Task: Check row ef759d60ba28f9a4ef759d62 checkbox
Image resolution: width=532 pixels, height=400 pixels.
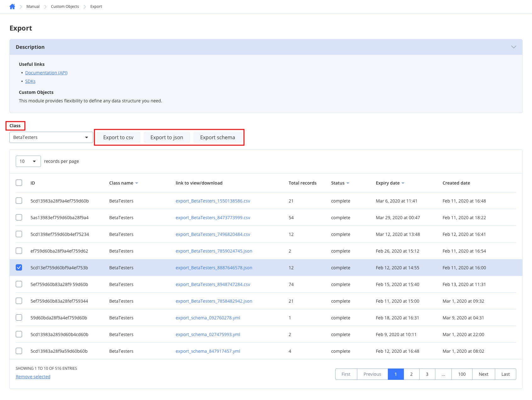Action: coord(19,251)
